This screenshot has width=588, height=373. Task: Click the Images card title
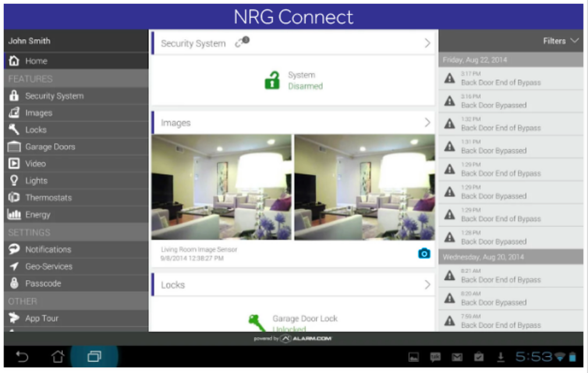(x=175, y=123)
